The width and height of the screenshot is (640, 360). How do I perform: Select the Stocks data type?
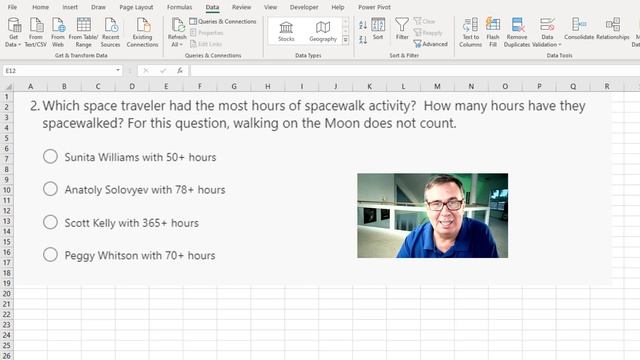pyautogui.click(x=286, y=31)
